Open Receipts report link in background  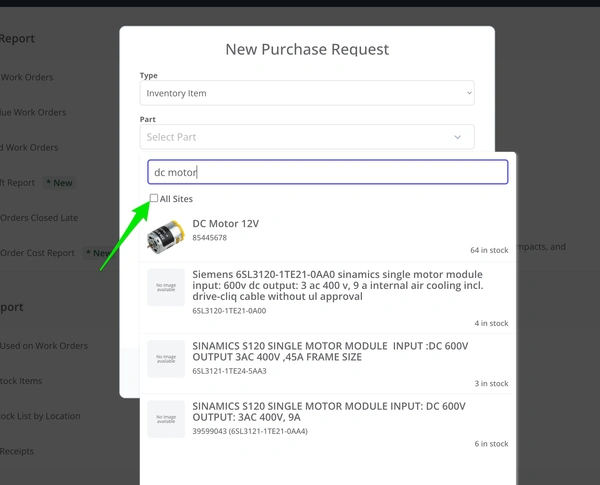tap(17, 451)
